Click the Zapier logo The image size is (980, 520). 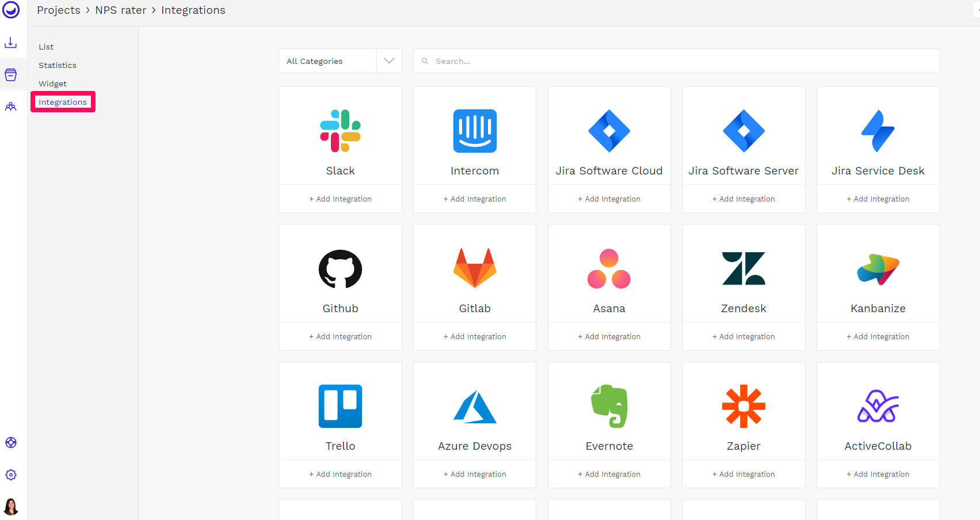pos(743,406)
